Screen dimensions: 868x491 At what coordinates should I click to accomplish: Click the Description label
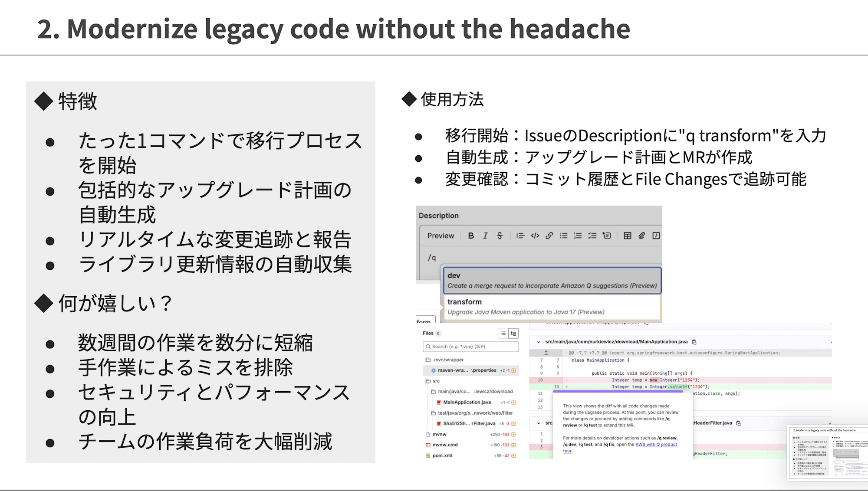[438, 216]
